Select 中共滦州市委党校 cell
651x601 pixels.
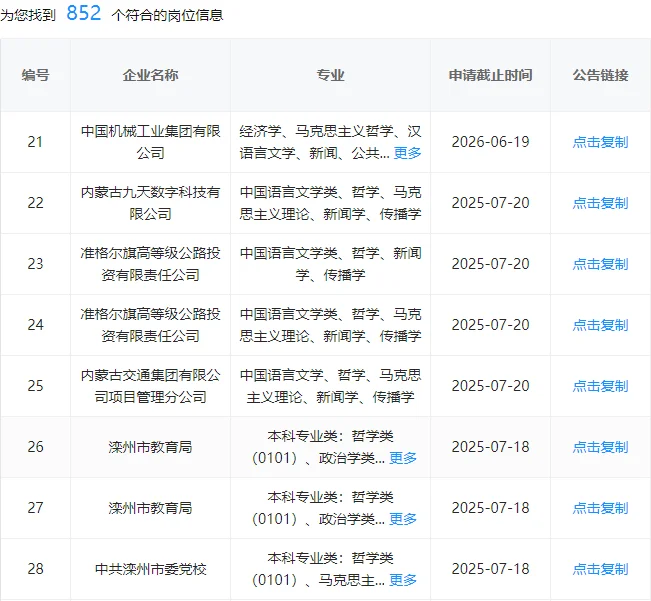(150, 569)
